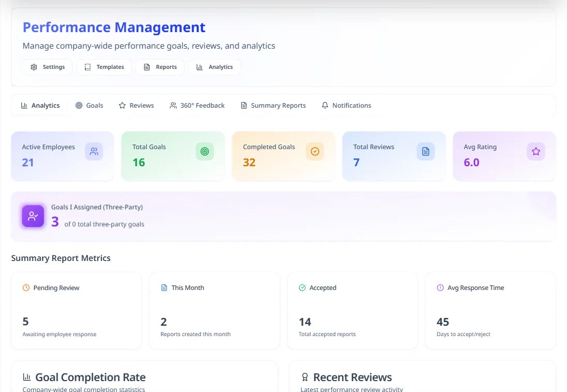Click the Avg Rating value 6.0
The image size is (567, 392).
point(472,163)
